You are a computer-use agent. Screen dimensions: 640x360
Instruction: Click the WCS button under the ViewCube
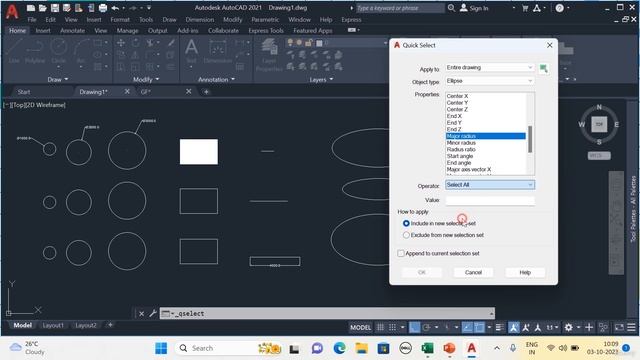click(599, 156)
